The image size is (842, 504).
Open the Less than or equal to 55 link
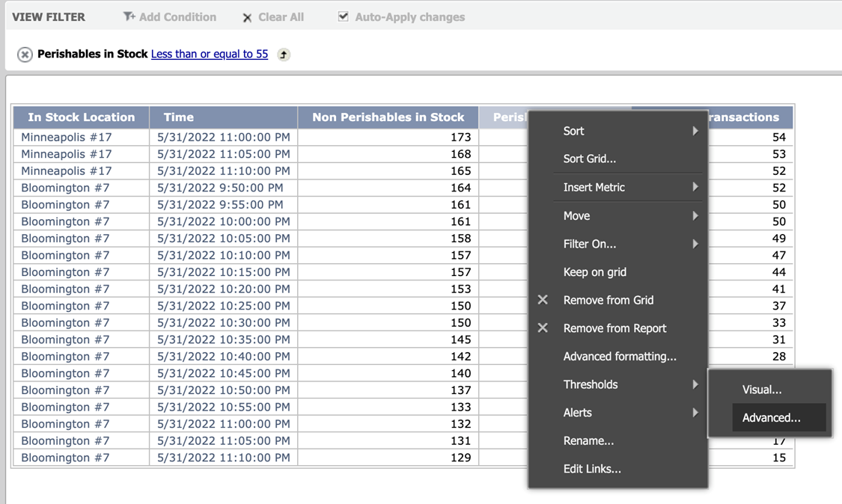(210, 54)
